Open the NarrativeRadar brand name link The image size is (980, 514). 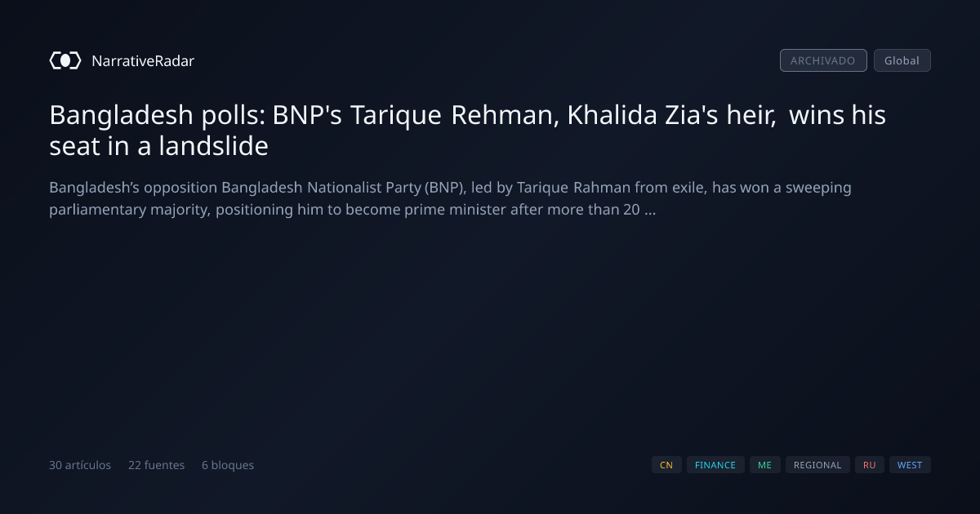point(143,60)
